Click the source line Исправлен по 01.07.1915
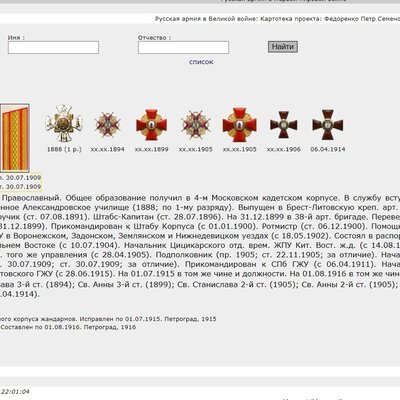Screen dimensions: 400x400 click(x=120, y=319)
